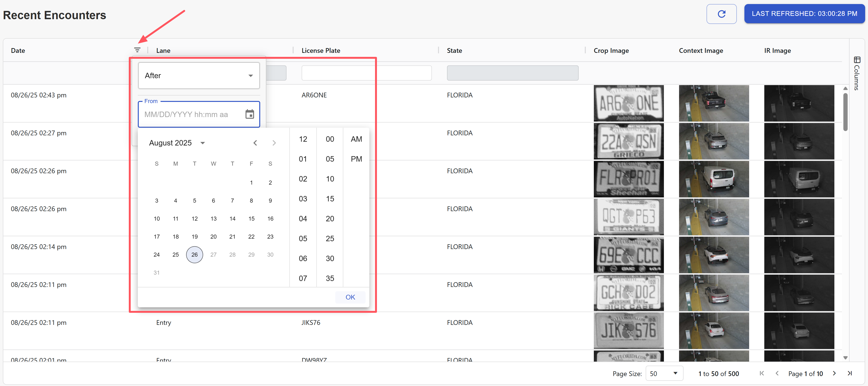The image size is (868, 386).
Task: Open the Date column filter icon
Action: pos(137,50)
